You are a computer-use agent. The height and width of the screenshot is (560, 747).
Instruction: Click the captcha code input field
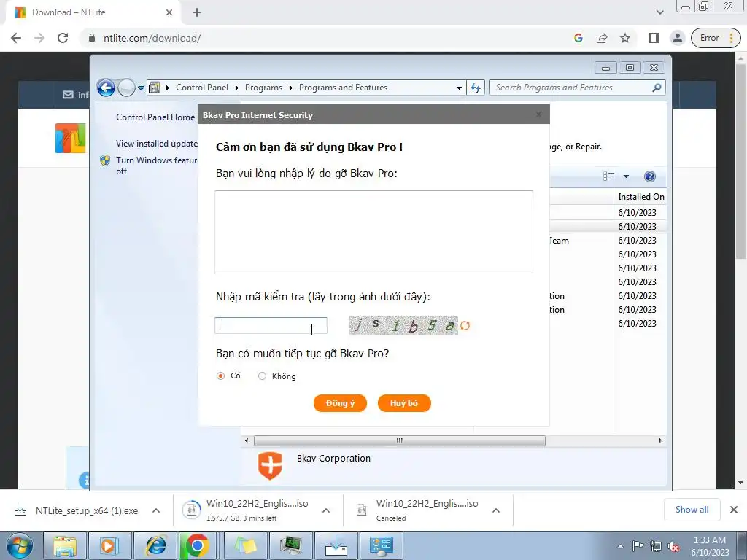click(x=271, y=326)
